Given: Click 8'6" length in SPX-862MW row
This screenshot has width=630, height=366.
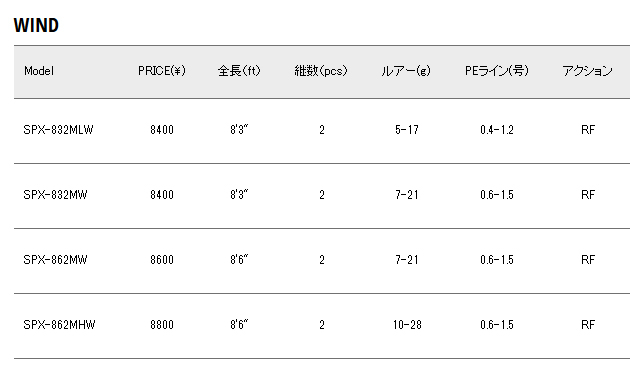Looking at the screenshot, I should (239, 260).
